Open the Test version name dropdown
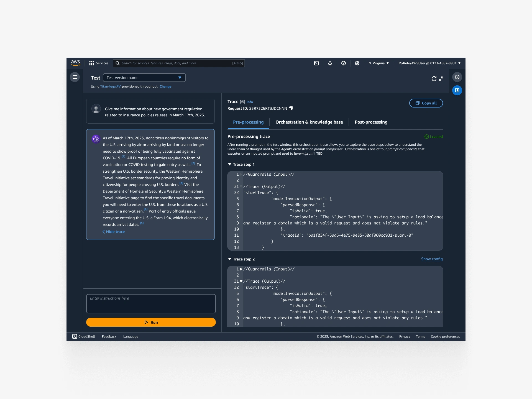 [144, 78]
